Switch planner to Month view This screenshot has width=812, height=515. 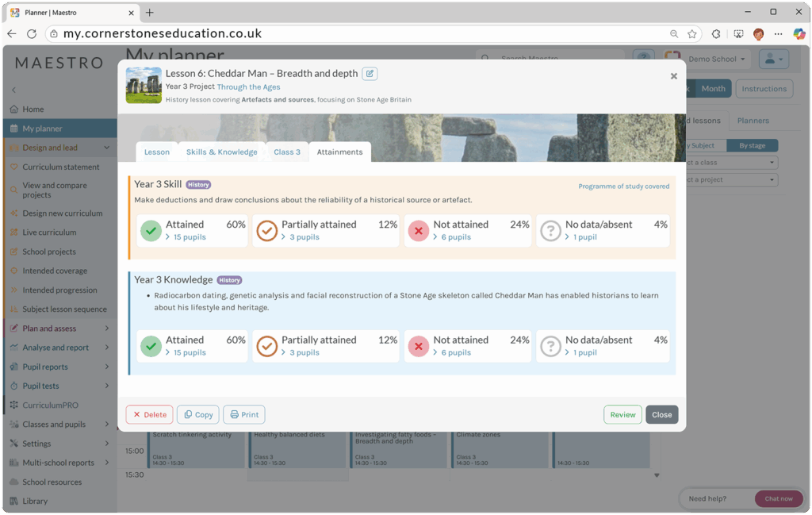pos(713,89)
